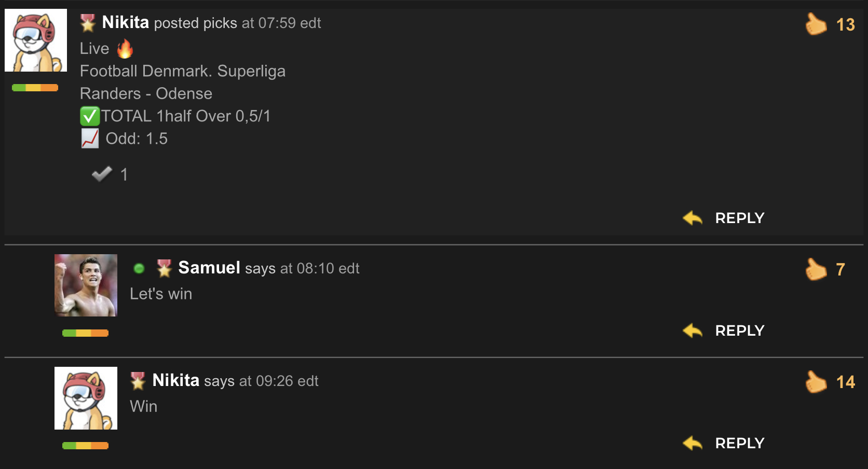This screenshot has width=868, height=469.
Task: Click the grey checkmark icon under the pick
Action: [102, 174]
